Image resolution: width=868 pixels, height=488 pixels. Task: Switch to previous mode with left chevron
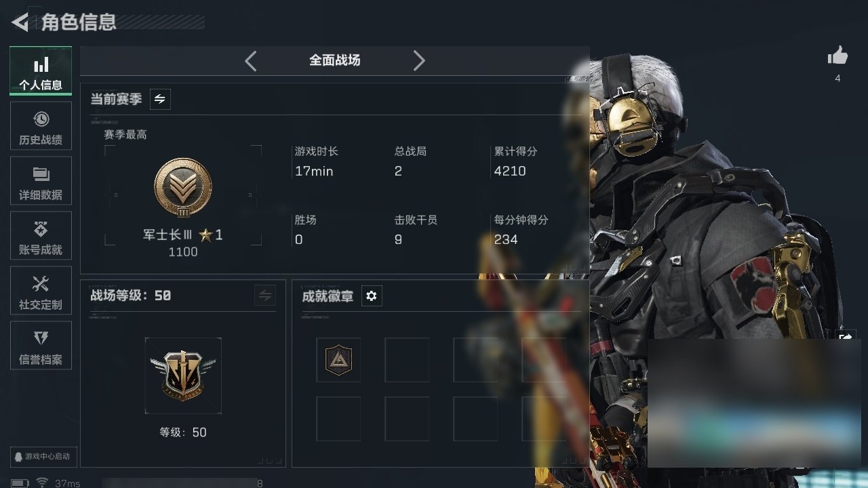[x=251, y=61]
